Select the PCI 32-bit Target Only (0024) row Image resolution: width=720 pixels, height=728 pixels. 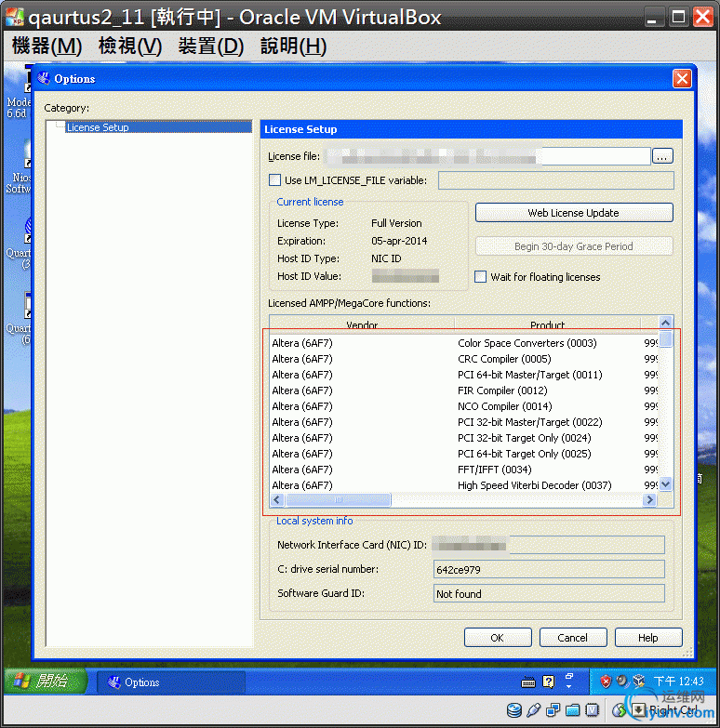(464, 438)
